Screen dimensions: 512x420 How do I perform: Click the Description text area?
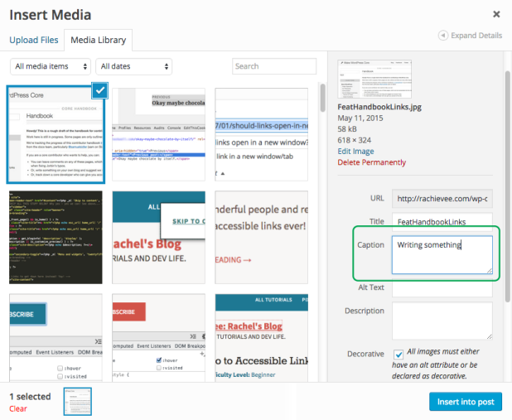tap(442, 321)
